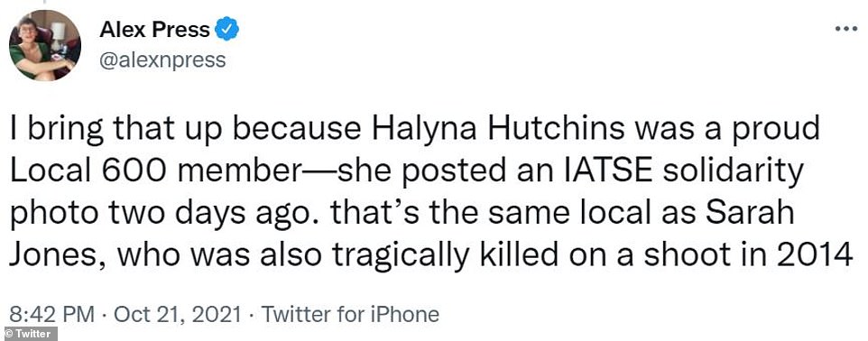The height and width of the screenshot is (341, 868).
Task: Open the Twitter for iPhone source link
Action: click(x=350, y=315)
